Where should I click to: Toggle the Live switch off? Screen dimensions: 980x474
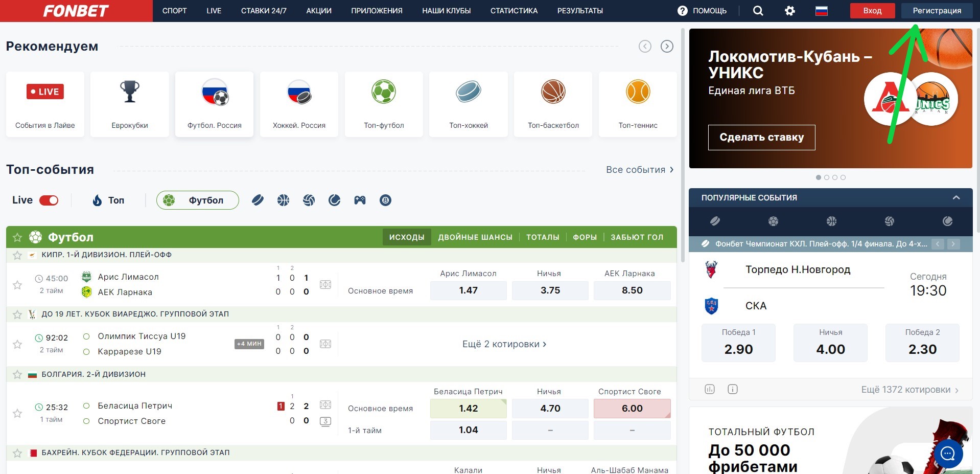point(49,200)
